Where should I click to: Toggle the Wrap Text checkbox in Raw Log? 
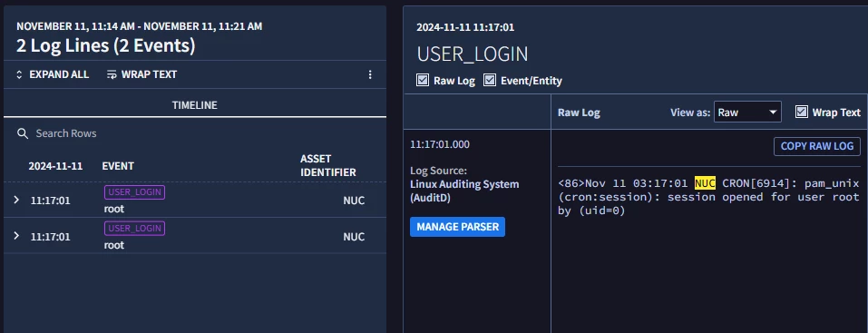(802, 112)
